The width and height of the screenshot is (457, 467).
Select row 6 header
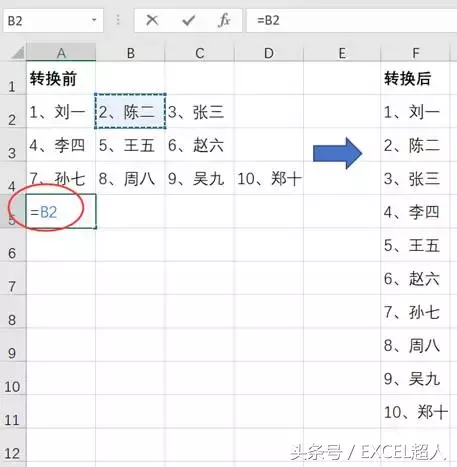tap(12, 245)
